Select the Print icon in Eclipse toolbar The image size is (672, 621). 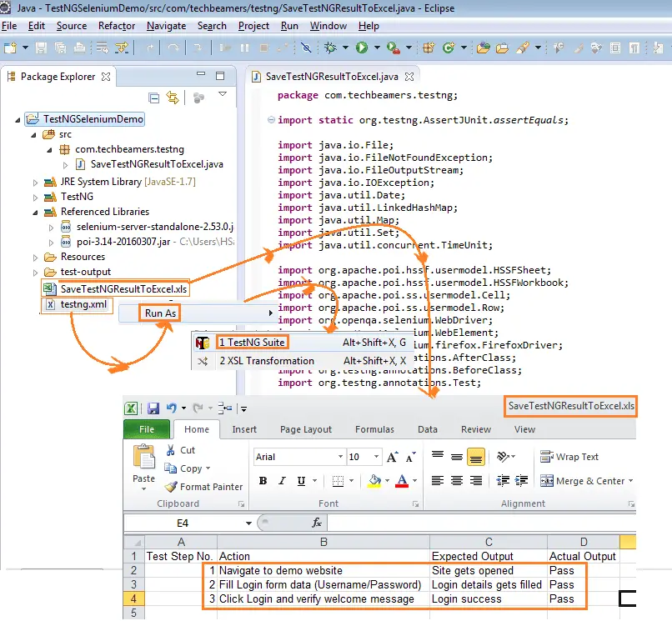(x=80, y=48)
